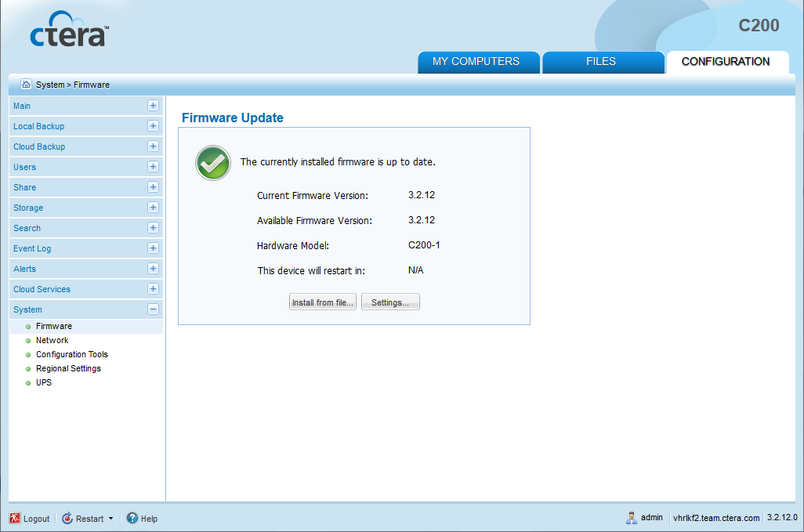Image resolution: width=804 pixels, height=532 pixels.
Task: Click the Configuration Tools bullet icon
Action: pyautogui.click(x=28, y=355)
